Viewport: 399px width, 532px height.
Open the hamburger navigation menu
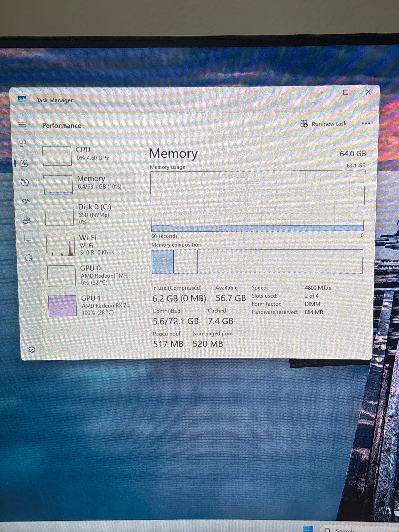[x=22, y=124]
